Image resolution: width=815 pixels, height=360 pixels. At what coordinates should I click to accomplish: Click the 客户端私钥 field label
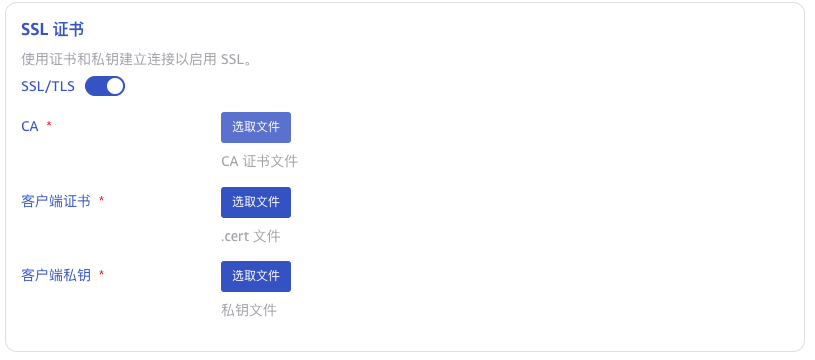[56, 275]
